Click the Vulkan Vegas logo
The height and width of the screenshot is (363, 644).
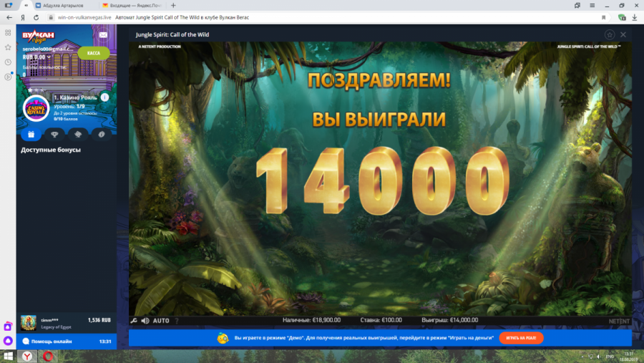[x=38, y=37]
